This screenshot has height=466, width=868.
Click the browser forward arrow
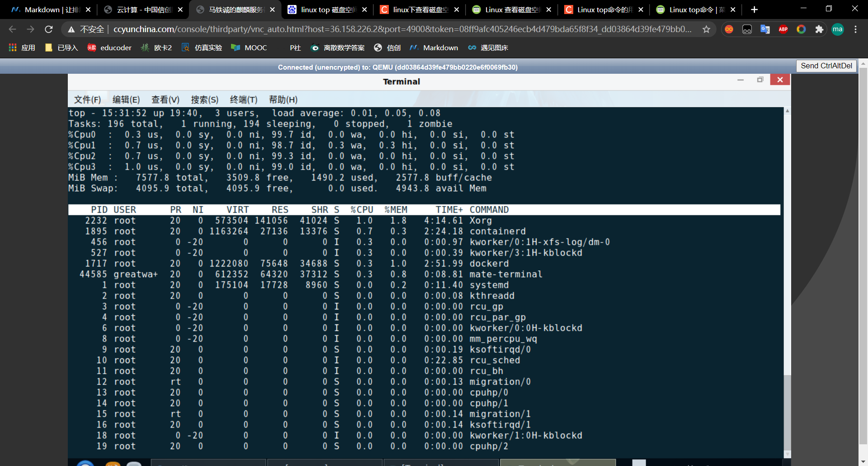pyautogui.click(x=30, y=29)
